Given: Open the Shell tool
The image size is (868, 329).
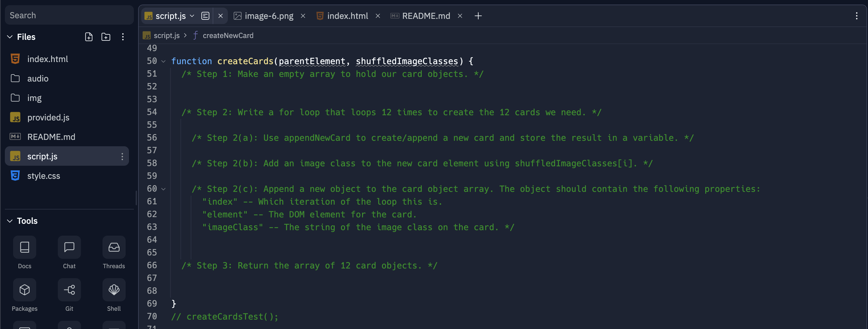Looking at the screenshot, I should pos(114,290).
